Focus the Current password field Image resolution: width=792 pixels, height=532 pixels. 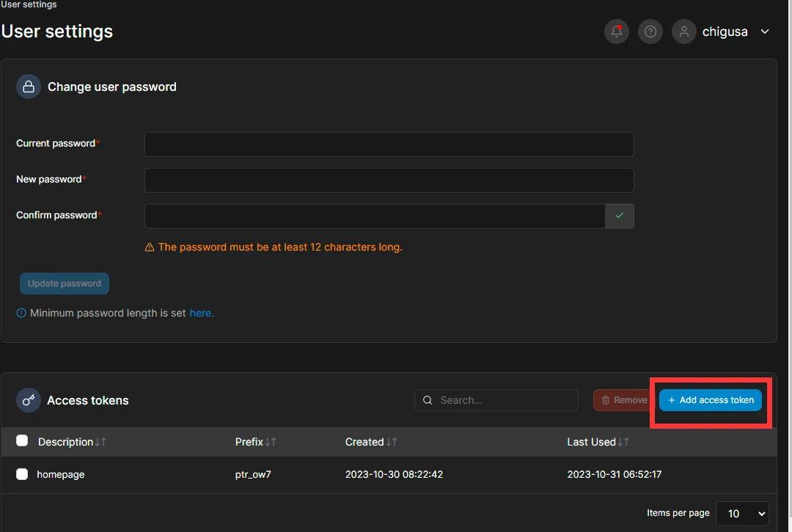coord(389,144)
